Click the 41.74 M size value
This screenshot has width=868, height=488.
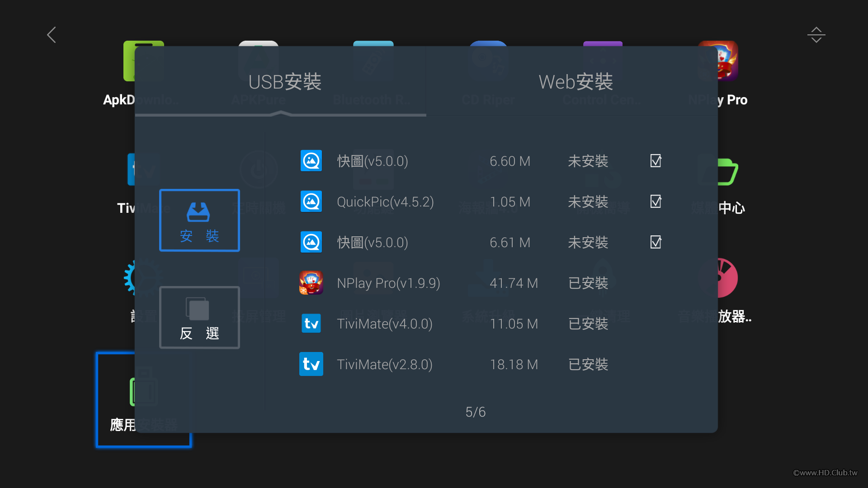click(514, 283)
